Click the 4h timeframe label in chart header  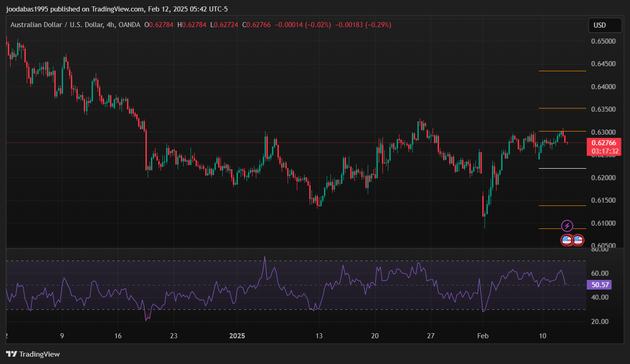coord(110,25)
